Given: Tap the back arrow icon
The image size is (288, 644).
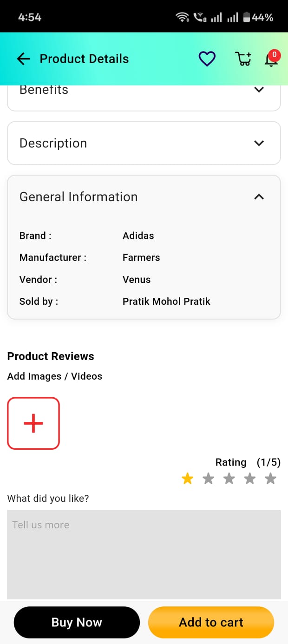Looking at the screenshot, I should (23, 59).
